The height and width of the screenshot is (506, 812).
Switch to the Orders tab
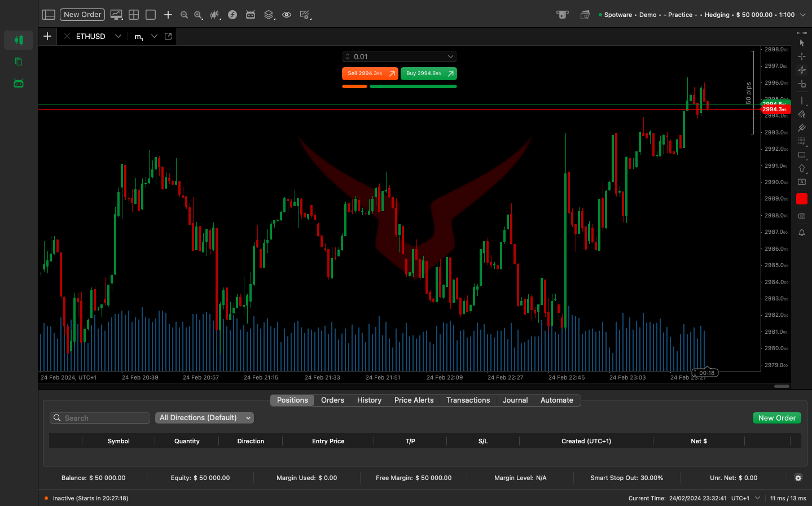[332, 400]
